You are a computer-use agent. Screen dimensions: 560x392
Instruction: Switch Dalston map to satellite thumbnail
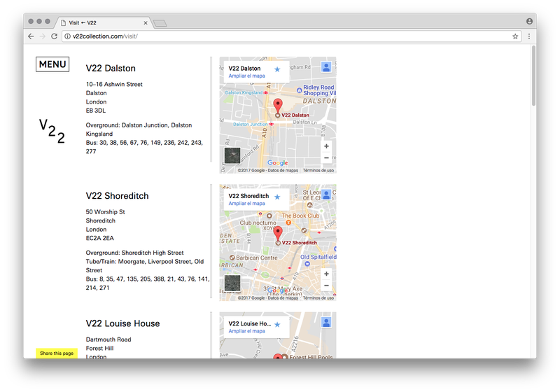232,155
